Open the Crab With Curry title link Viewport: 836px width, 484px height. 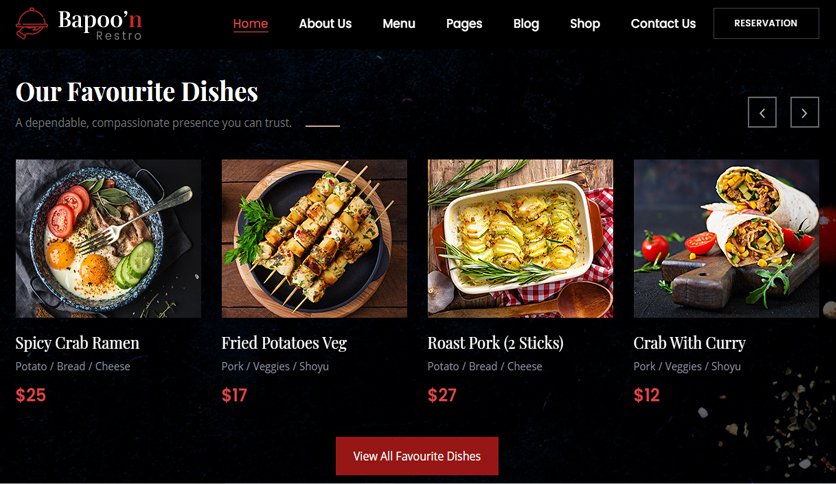point(689,343)
